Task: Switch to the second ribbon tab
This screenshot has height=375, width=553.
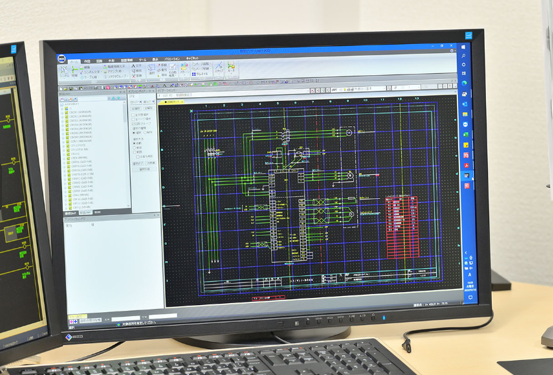Action: point(86,61)
